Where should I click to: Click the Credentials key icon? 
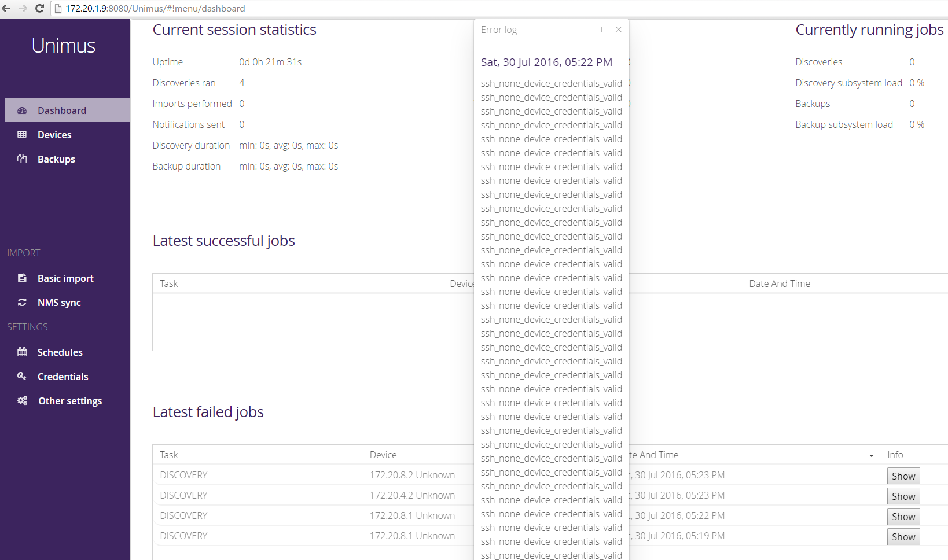tap(22, 376)
